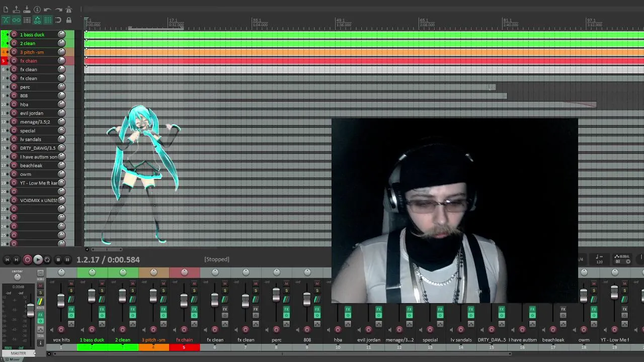Click the mixer scroll-left arrow
644x362 pixels.
(49, 353)
